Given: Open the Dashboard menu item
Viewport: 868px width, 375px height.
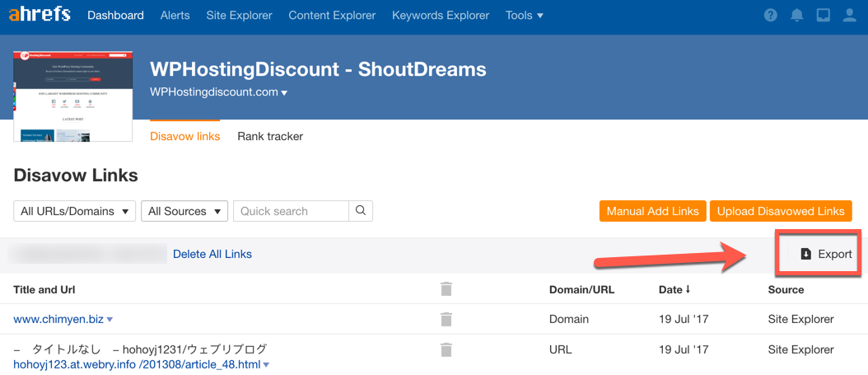Looking at the screenshot, I should 115,16.
